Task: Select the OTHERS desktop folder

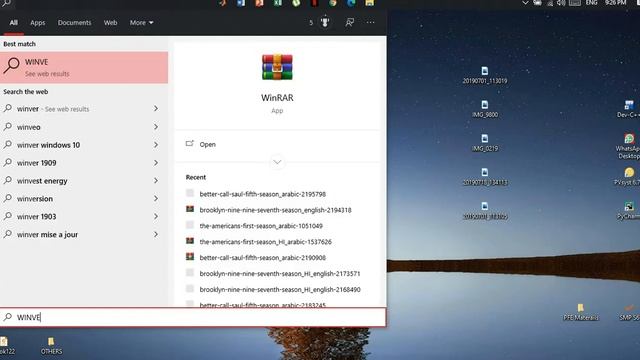Action: click(x=51, y=346)
